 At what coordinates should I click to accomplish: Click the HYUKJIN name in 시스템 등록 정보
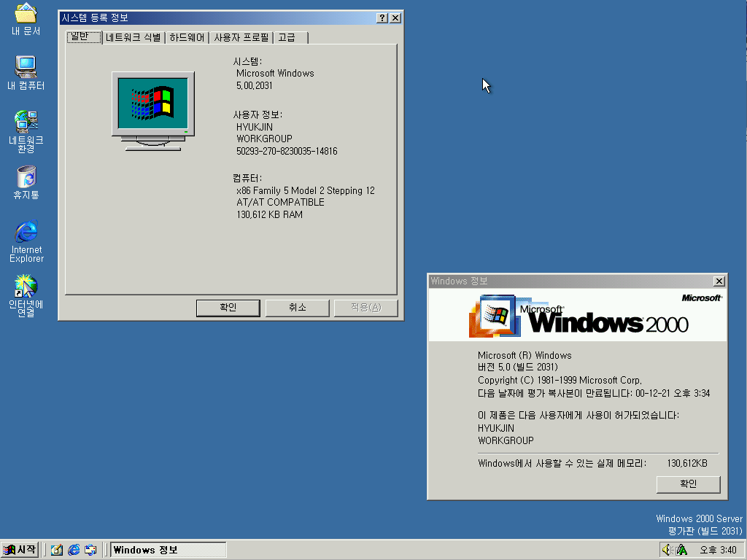(x=255, y=127)
